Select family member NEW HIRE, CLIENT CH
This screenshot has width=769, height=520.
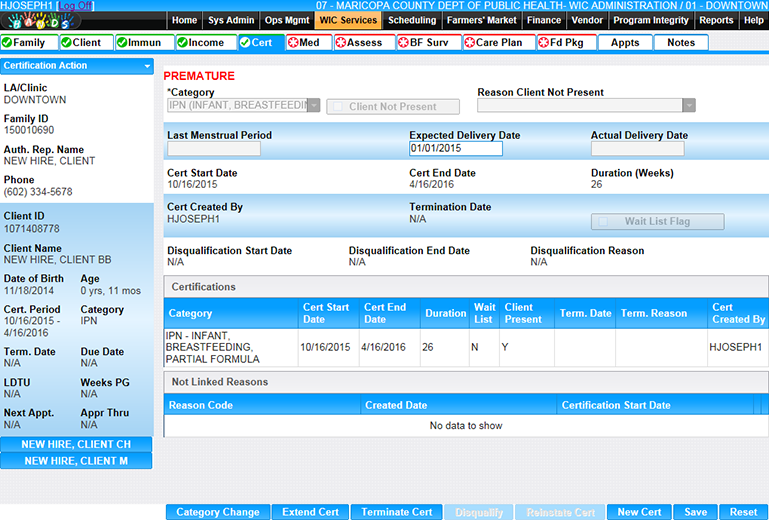(77, 445)
